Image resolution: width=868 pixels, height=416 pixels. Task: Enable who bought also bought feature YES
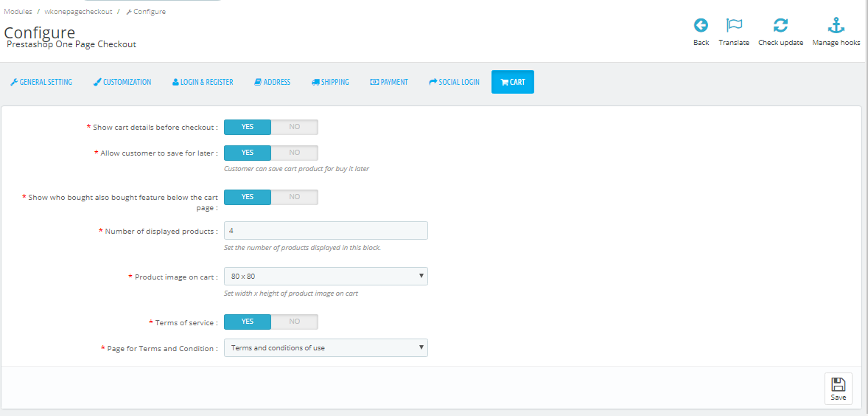248,197
